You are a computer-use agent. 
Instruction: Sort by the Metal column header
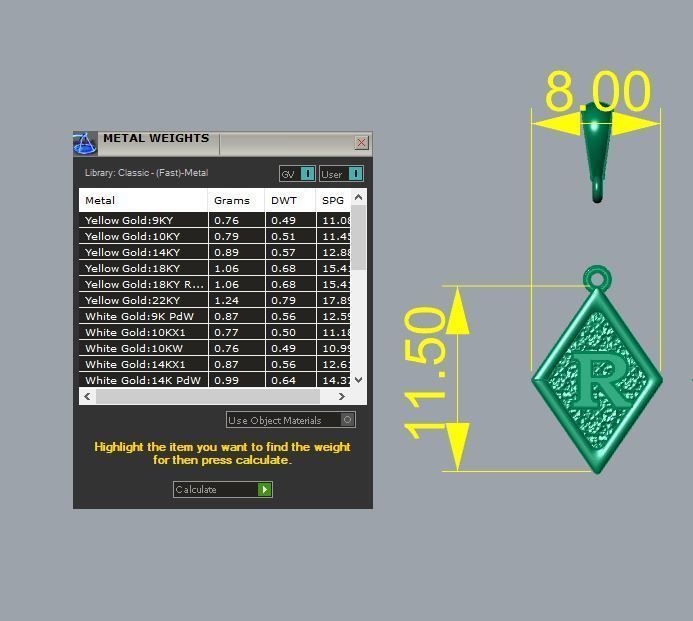(143, 200)
